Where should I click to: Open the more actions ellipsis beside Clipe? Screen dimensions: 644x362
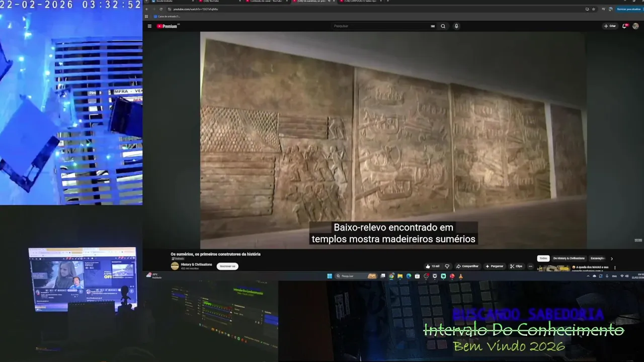click(530, 266)
